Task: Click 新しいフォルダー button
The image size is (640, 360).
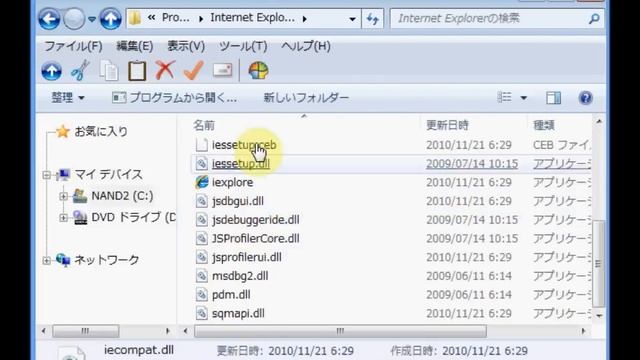Action: (306, 98)
